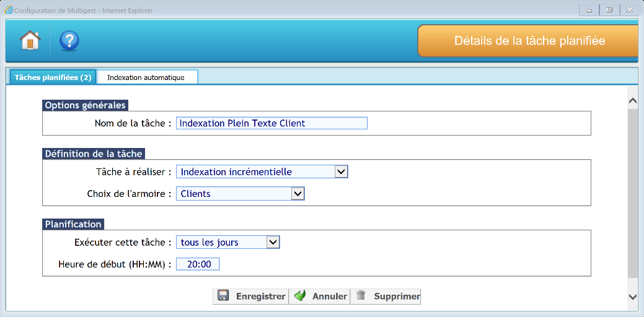
Task: Click the scrollbar up arrow
Action: click(632, 100)
